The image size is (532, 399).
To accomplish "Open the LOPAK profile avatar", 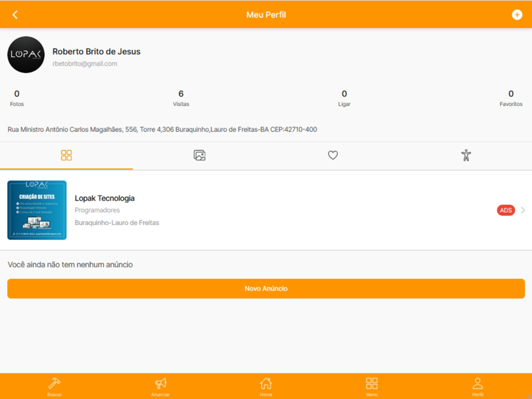I will pos(26,55).
